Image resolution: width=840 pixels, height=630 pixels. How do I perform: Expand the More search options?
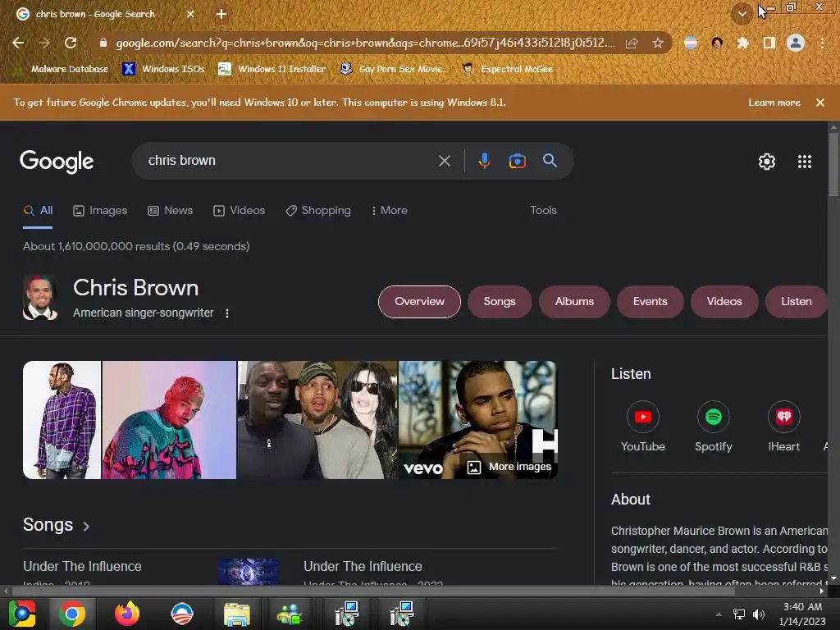point(390,211)
